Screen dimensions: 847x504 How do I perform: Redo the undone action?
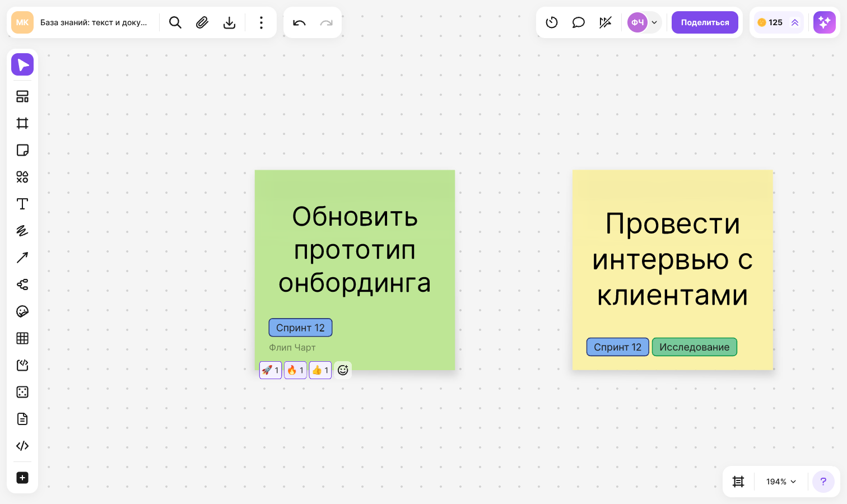click(326, 22)
